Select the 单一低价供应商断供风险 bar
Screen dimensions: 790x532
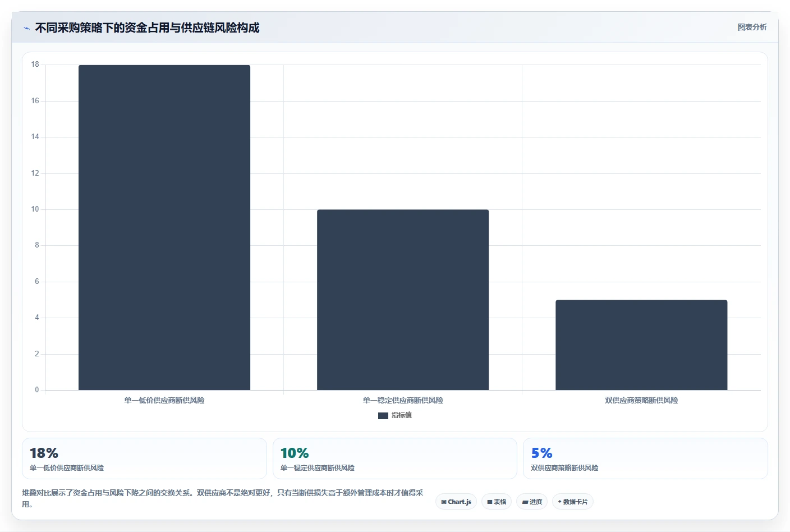164,227
